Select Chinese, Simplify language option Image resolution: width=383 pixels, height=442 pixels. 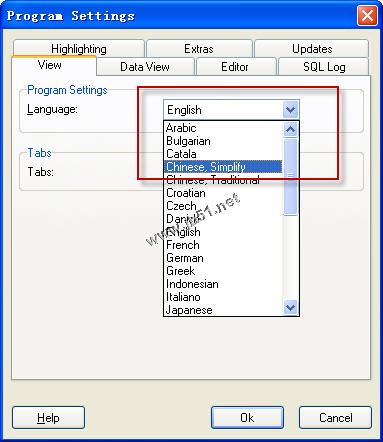pos(223,167)
